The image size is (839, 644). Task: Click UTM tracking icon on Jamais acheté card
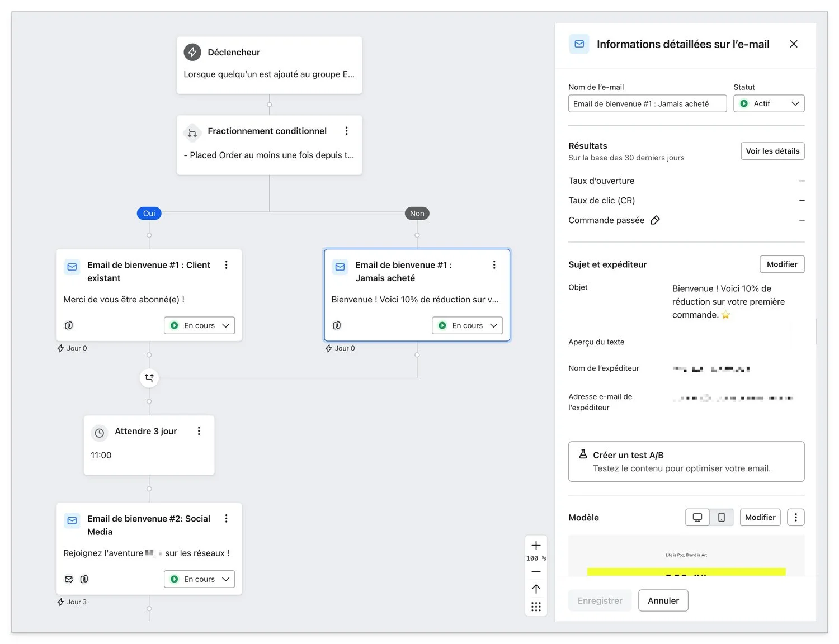[337, 325]
